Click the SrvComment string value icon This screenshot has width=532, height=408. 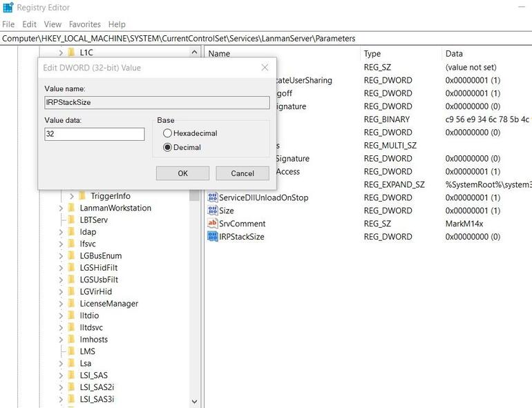[x=213, y=224]
